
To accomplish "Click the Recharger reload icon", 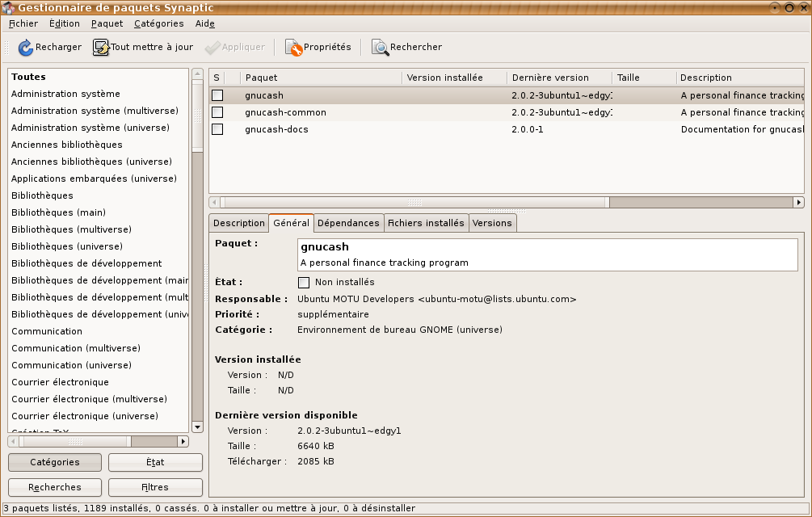I will (25, 47).
